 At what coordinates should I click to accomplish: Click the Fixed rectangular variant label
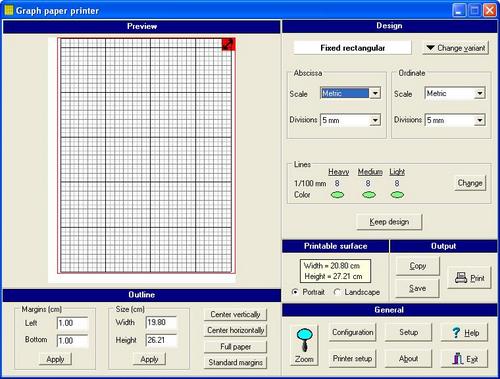click(352, 48)
